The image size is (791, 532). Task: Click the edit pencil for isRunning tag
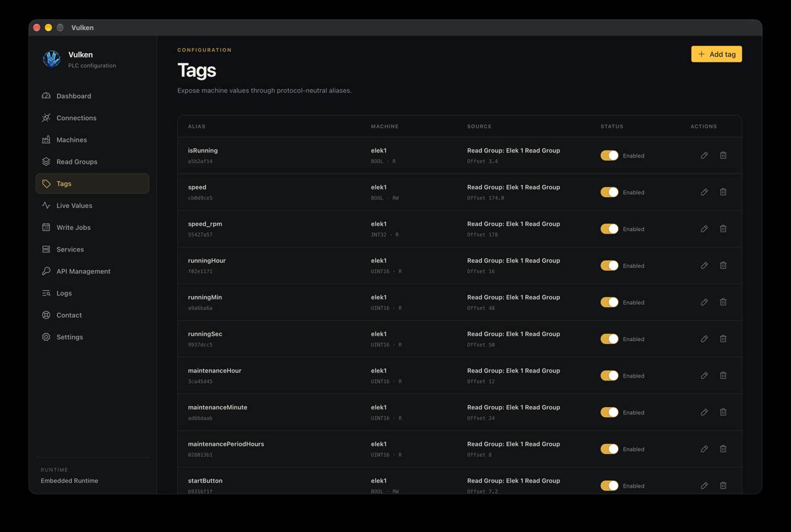[704, 156]
